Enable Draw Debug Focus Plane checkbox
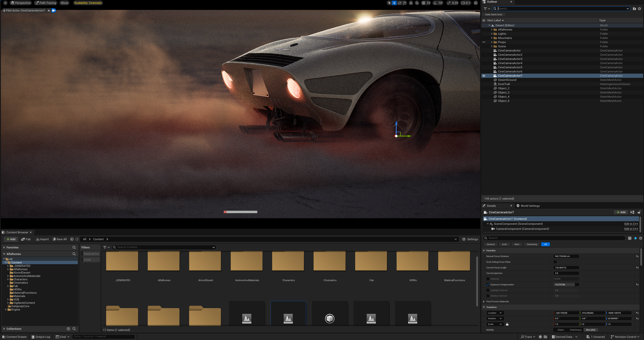This screenshot has height=340, width=644. (555, 262)
